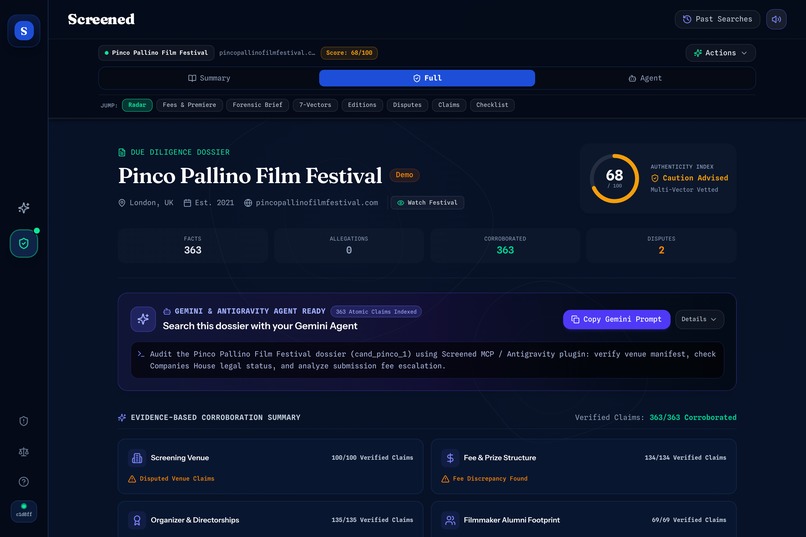The height and width of the screenshot is (537, 806).
Task: Open Past Searches
Action: (718, 19)
